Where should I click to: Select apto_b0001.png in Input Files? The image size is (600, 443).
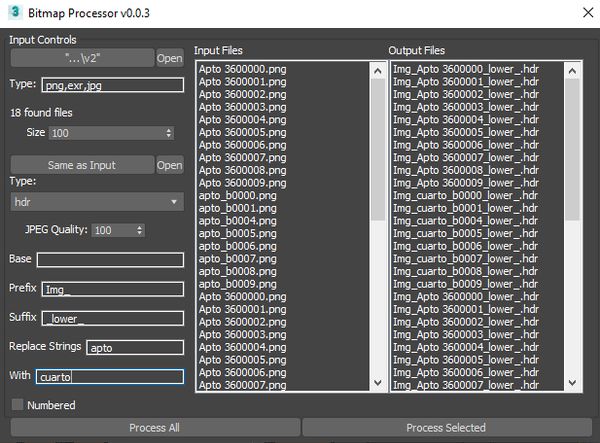pyautogui.click(x=237, y=208)
